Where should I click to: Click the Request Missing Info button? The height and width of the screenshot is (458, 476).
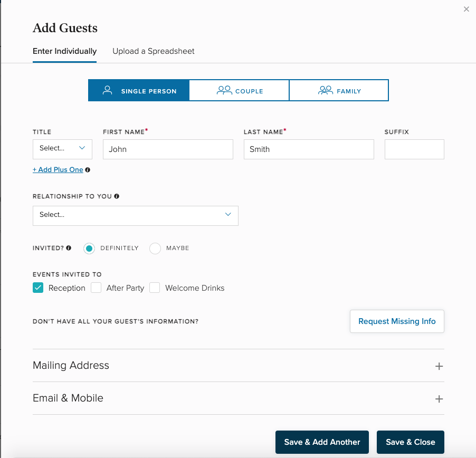pos(397,321)
